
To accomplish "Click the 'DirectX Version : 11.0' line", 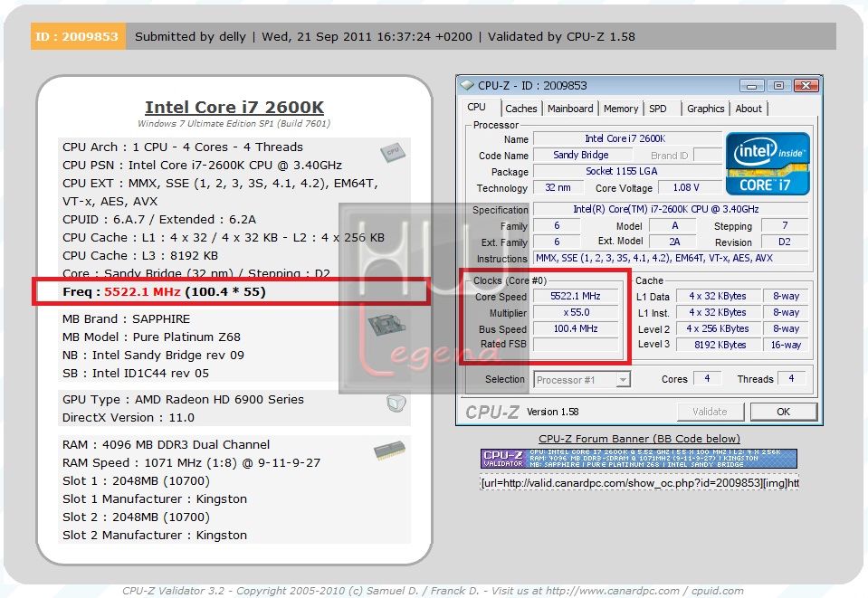I will 129,418.
